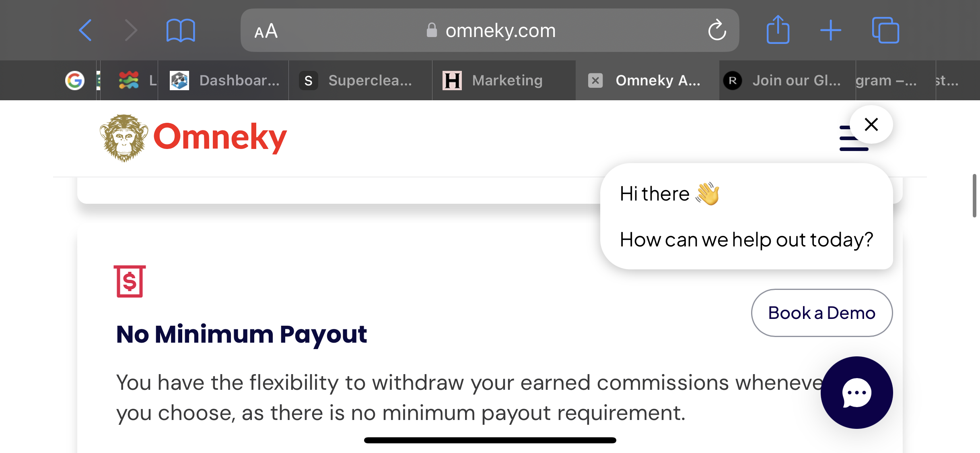Expand the hamburger navigation menu
The width and height of the screenshot is (980, 453).
coord(854,138)
